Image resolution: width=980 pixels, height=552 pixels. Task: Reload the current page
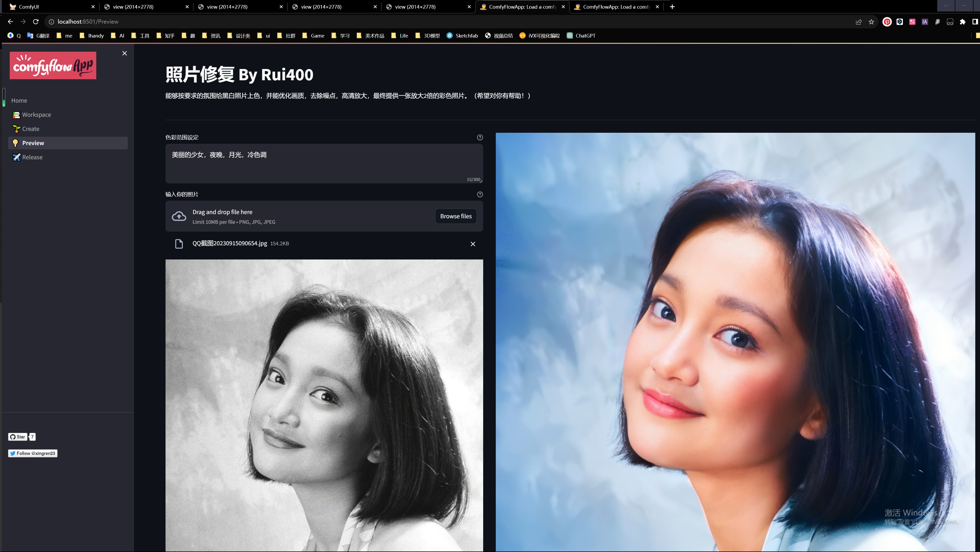(36, 22)
